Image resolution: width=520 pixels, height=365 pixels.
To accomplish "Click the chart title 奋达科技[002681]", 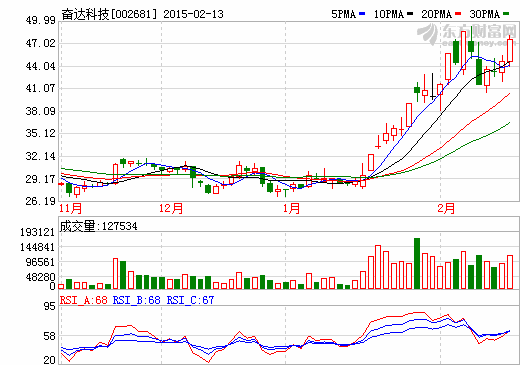I will (109, 14).
